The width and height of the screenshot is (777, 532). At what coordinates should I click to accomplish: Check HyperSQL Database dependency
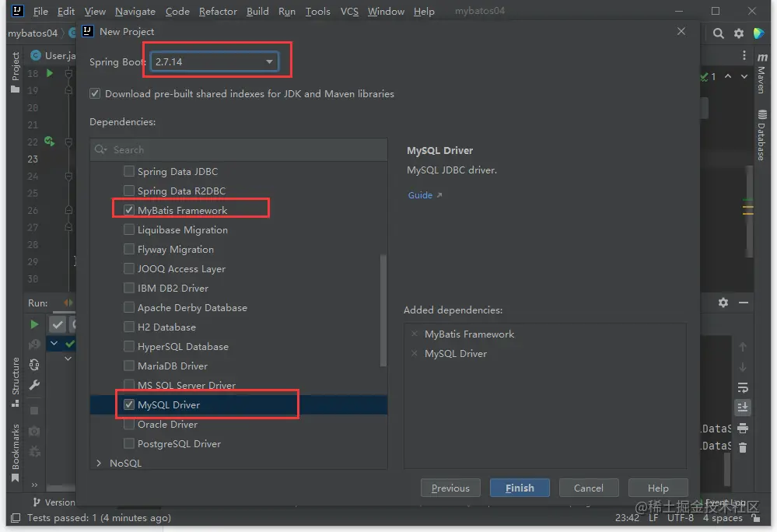(129, 346)
